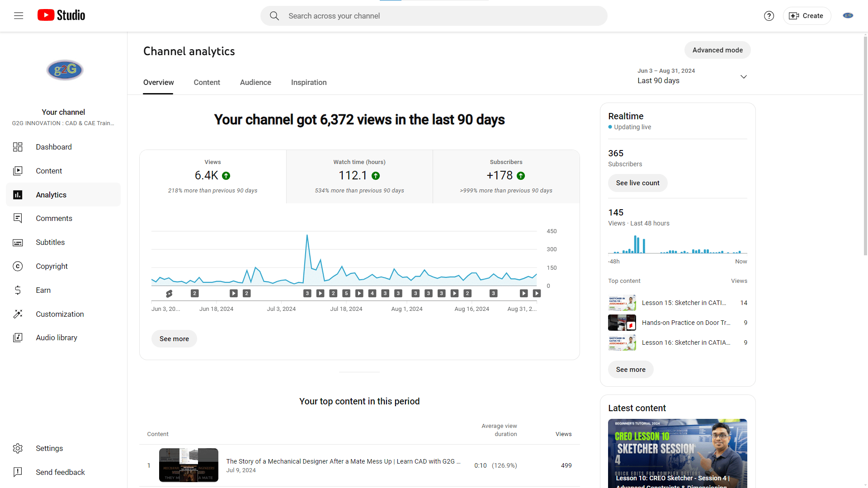
Task: Open Customization via the wand icon
Action: pos(18,314)
